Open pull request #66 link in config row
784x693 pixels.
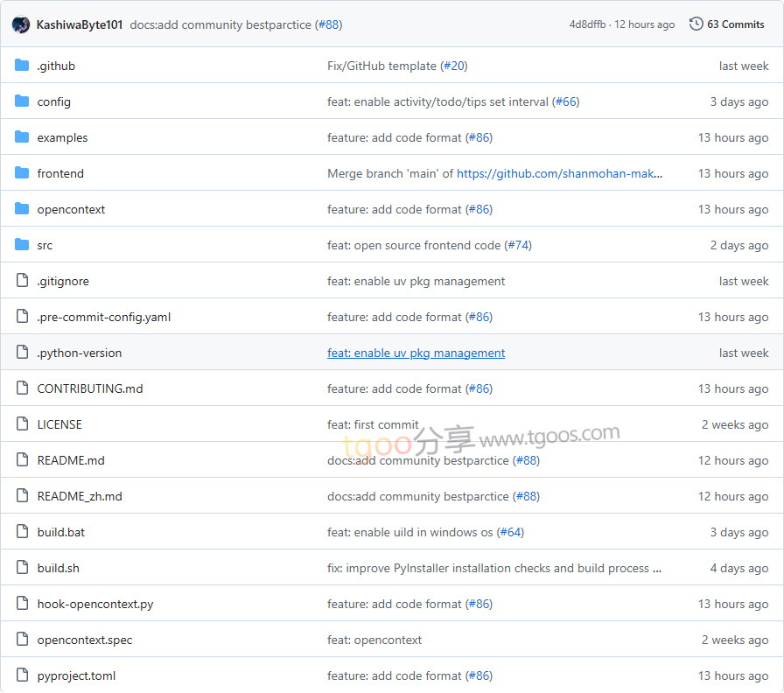pyautogui.click(x=565, y=101)
